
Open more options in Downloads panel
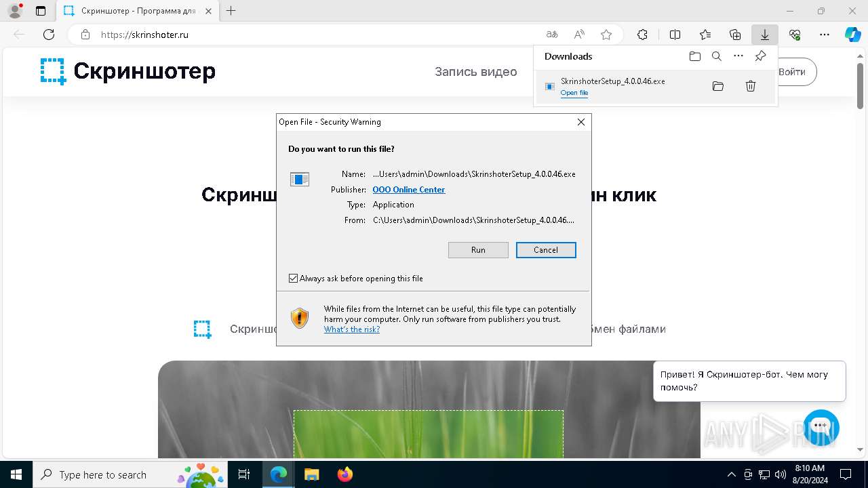tap(738, 56)
